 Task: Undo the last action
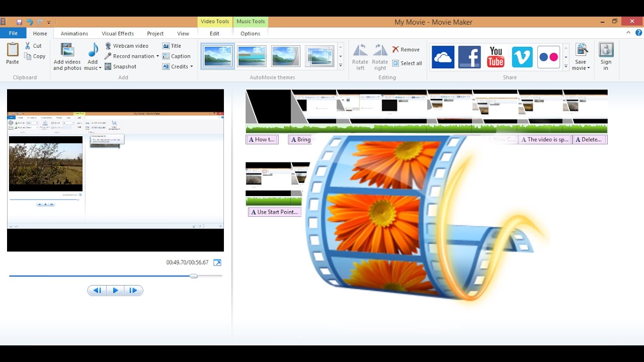[30, 22]
